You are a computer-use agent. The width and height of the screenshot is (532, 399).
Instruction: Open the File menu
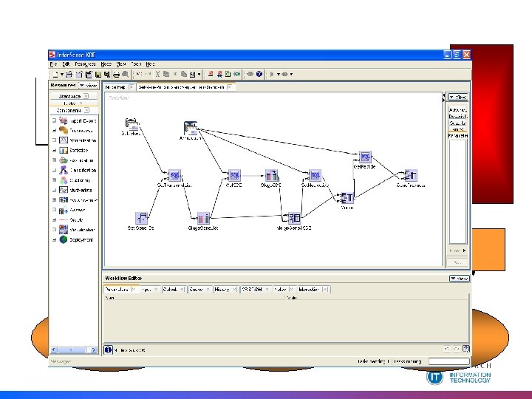tap(53, 64)
